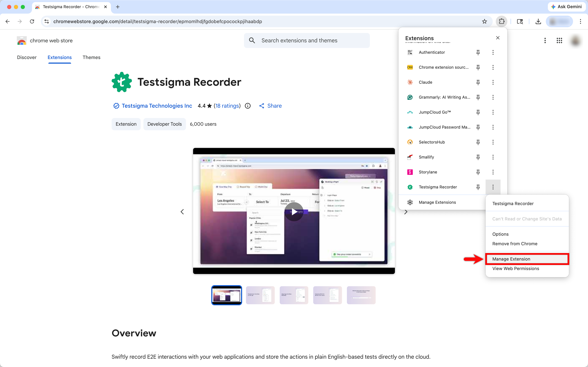Play the preview video
Image resolution: width=588 pixels, height=367 pixels.
tap(294, 212)
